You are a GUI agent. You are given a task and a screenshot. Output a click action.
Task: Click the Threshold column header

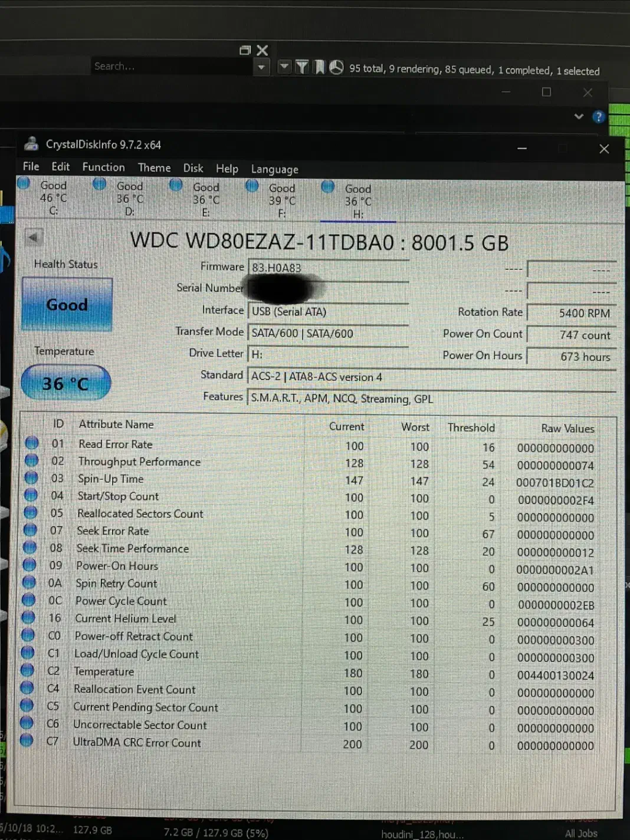click(x=471, y=427)
